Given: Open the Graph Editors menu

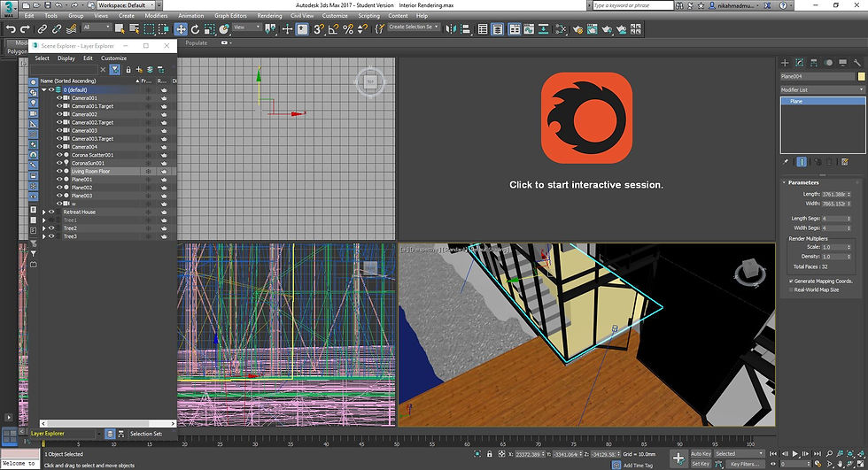Looking at the screenshot, I should point(230,15).
